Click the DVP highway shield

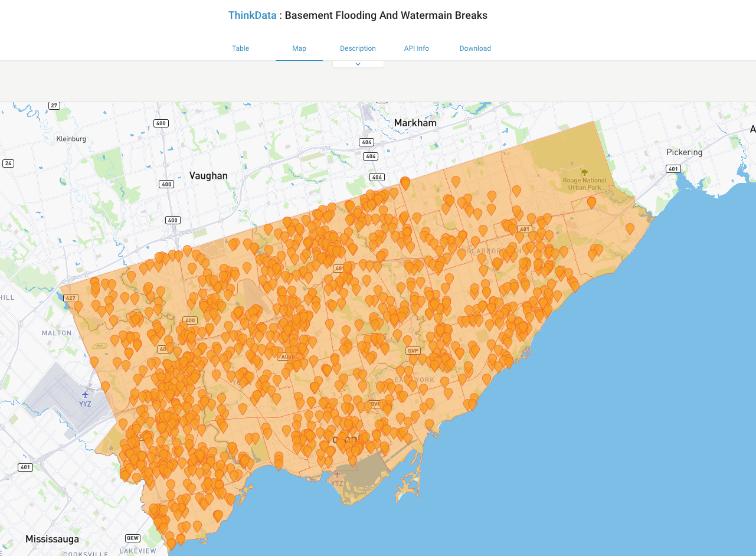tap(413, 351)
